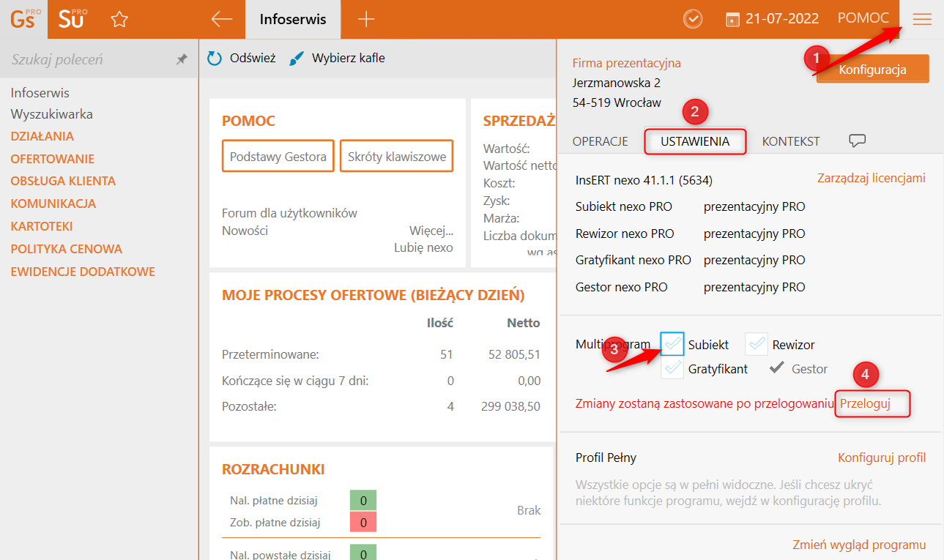Open the checkmark notifications icon
Viewport: 944px width, 560px height.
pyautogui.click(x=692, y=19)
